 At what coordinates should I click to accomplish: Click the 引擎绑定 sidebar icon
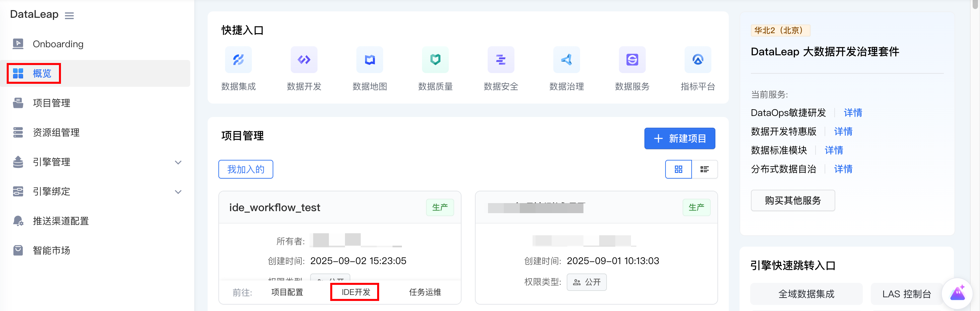pos(18,191)
